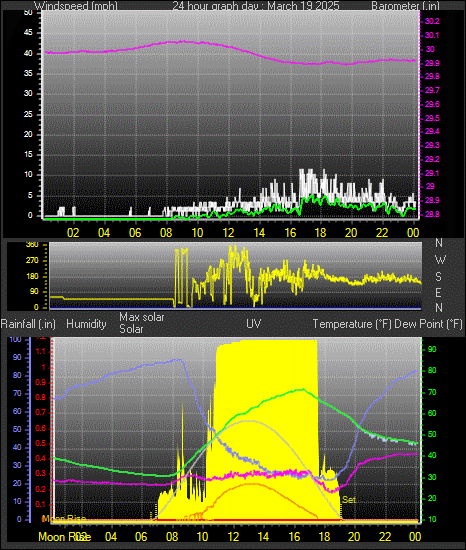466x550 pixels.
Task: Click the 18 hour marker on wind graph
Action: [320, 233]
